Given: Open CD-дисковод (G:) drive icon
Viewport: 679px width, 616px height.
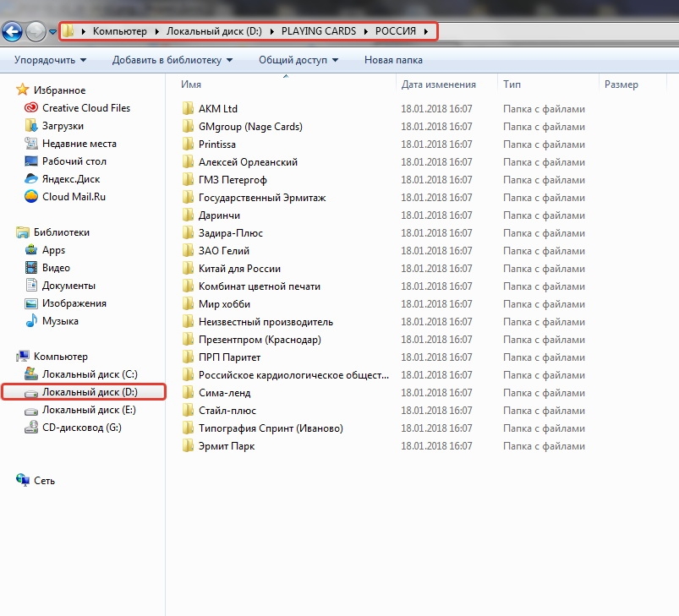Looking at the screenshot, I should pos(31,428).
